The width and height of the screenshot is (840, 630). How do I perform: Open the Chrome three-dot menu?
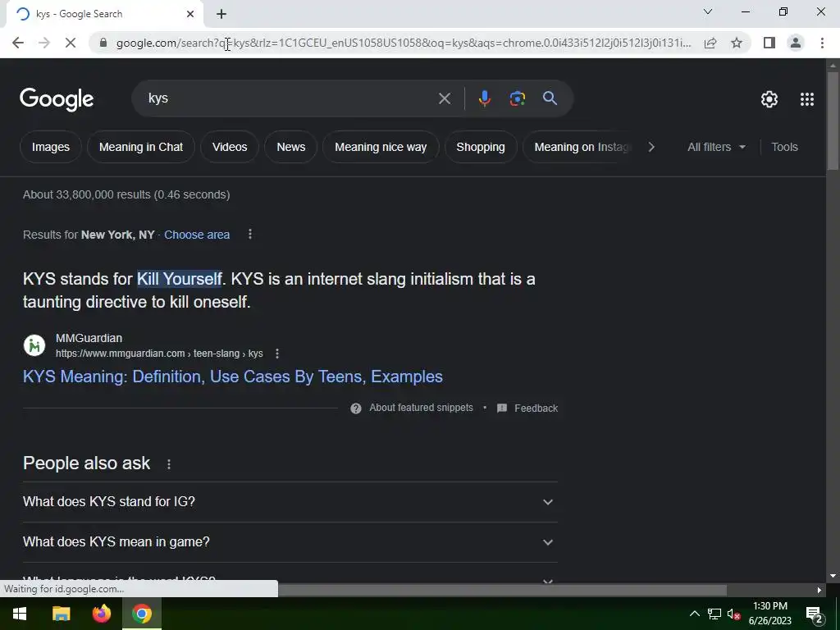[x=822, y=43]
